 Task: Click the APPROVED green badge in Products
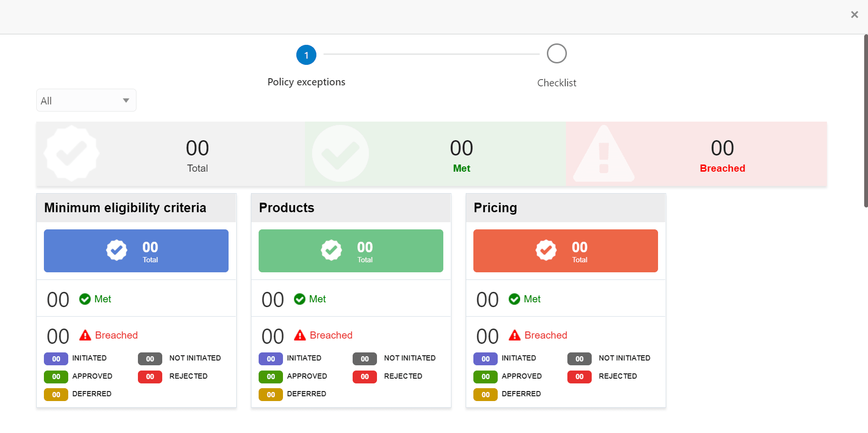(x=271, y=377)
